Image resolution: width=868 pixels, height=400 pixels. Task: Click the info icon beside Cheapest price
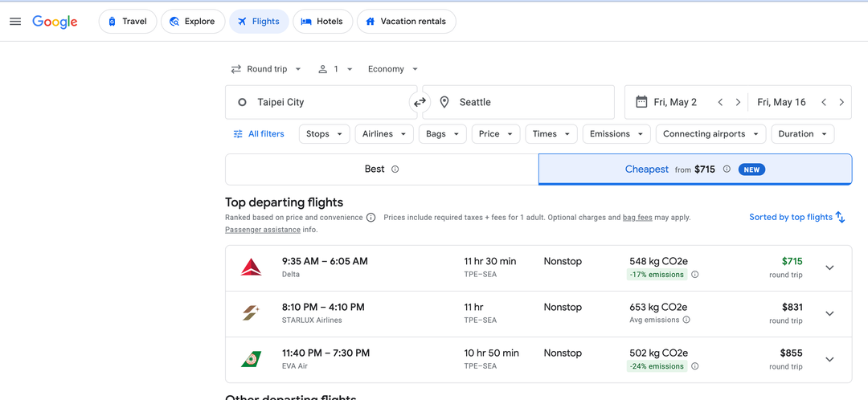pyautogui.click(x=727, y=169)
